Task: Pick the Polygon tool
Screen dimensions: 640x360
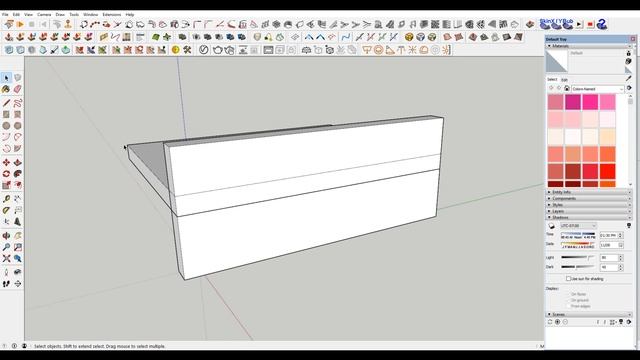Action: 18,126
